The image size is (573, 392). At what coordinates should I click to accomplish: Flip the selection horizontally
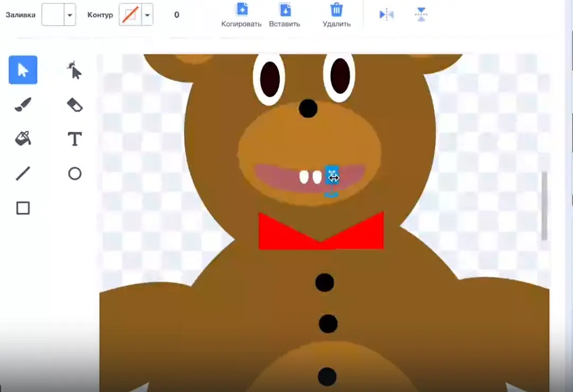pos(386,15)
